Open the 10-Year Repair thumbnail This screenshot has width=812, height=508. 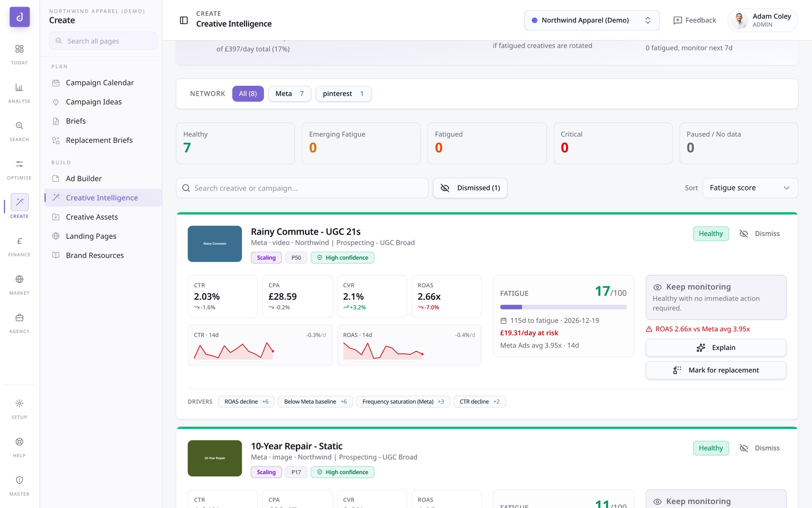[x=215, y=458]
